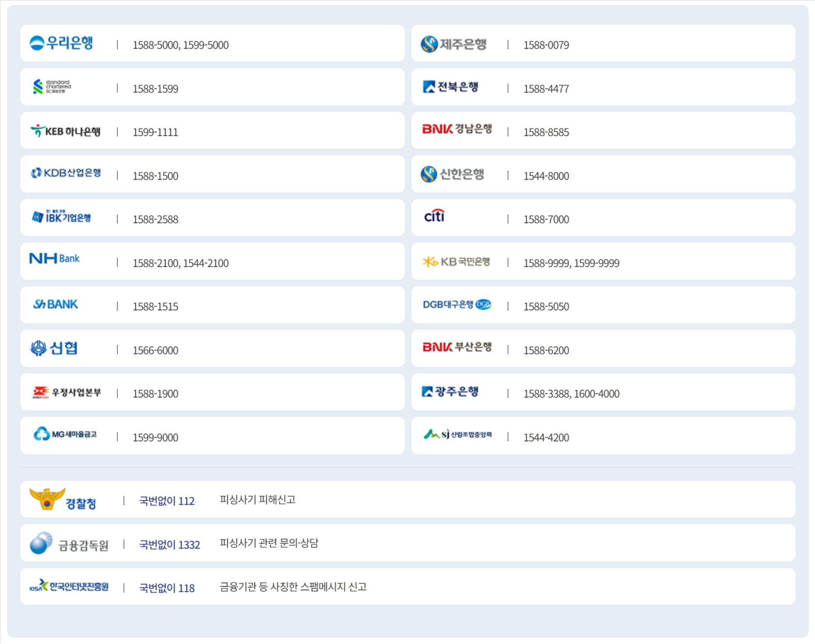Select the 국번없이 112 number
The height and width of the screenshot is (644, 815).
[x=167, y=501]
